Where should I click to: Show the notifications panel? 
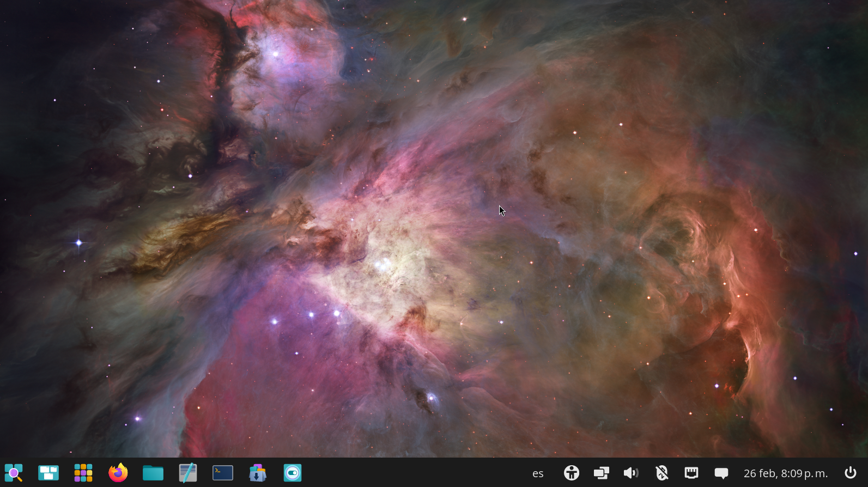(721, 473)
